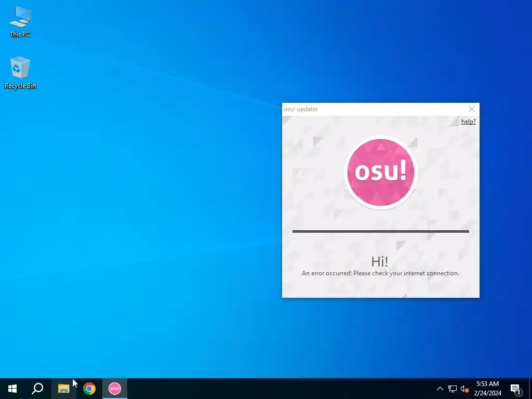Viewport: 532px width, 399px height.
Task: Open the notification center icon
Action: (x=516, y=389)
